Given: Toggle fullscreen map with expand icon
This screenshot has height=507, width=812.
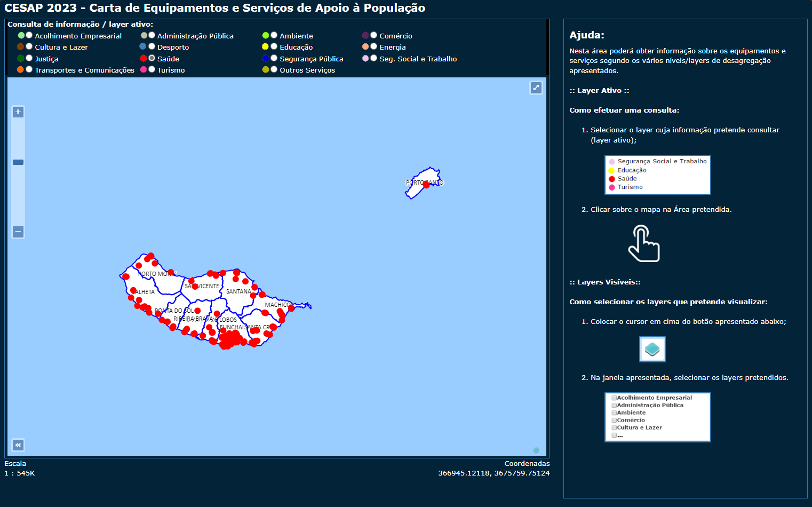Looking at the screenshot, I should pos(536,88).
